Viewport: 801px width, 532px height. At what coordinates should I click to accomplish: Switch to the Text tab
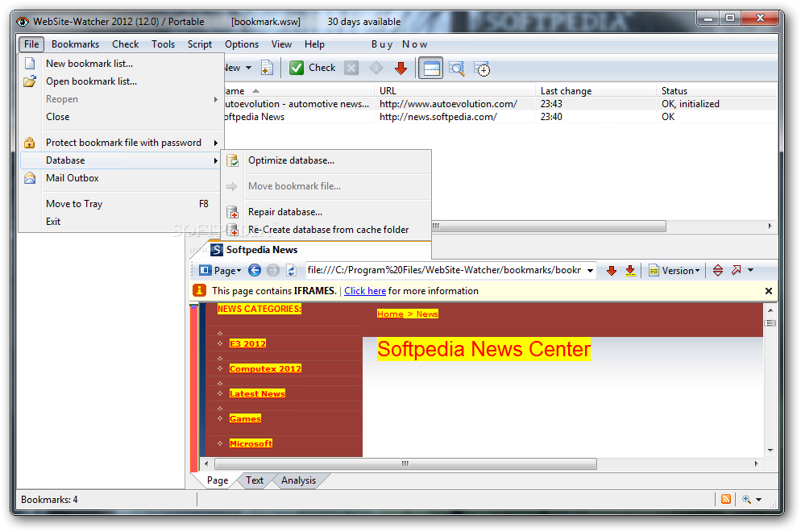coord(255,480)
